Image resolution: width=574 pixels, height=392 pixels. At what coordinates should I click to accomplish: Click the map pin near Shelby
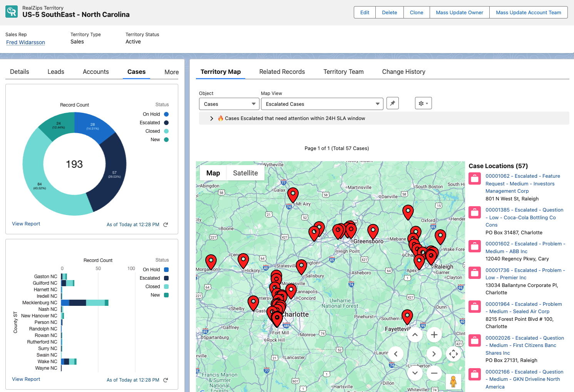click(253, 303)
